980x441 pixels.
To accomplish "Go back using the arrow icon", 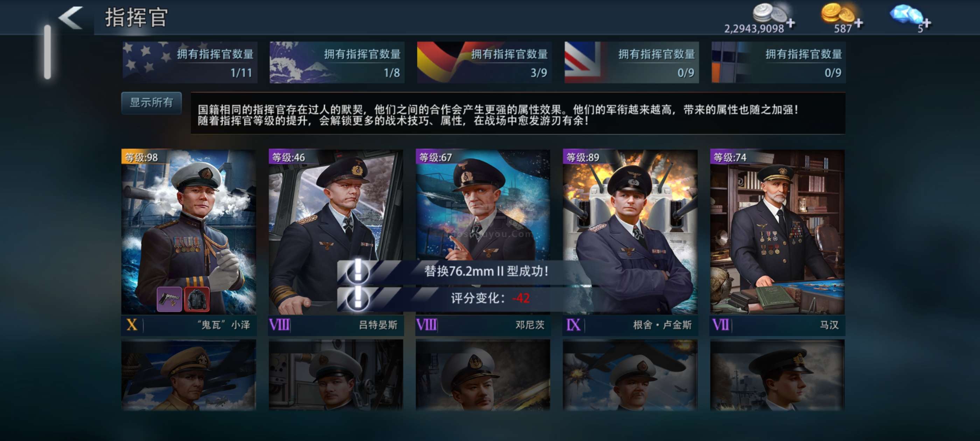I will 71,17.
